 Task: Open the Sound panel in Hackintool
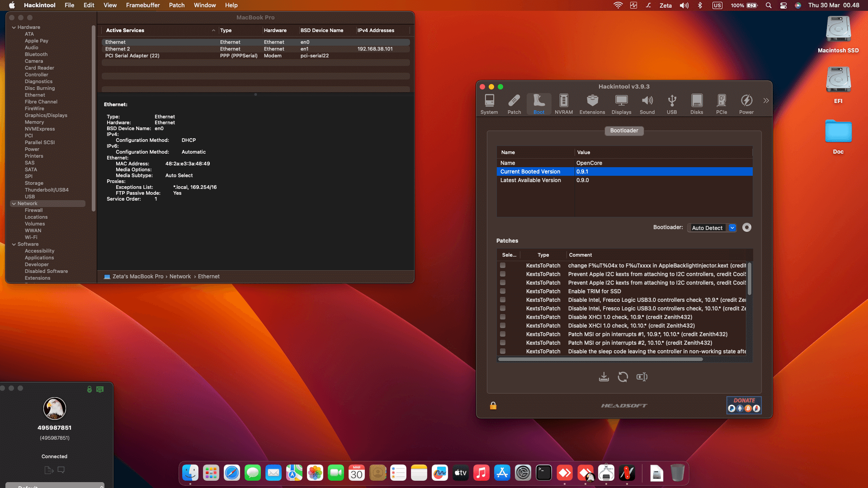coord(647,104)
